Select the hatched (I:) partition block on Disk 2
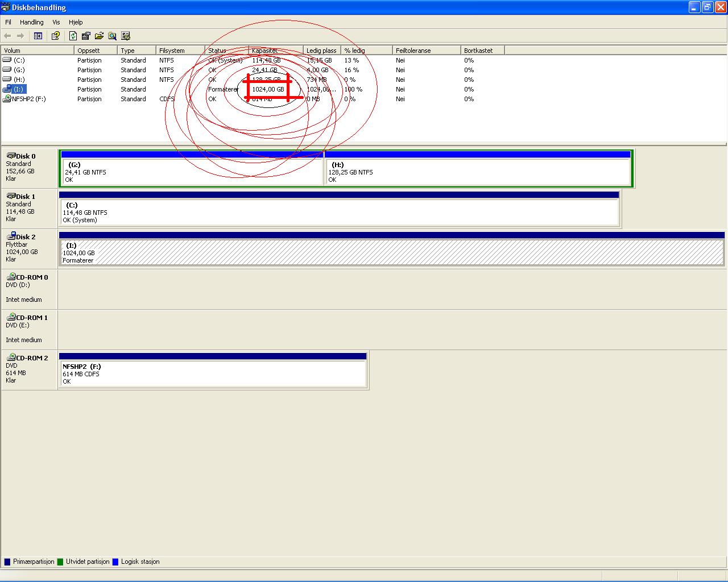This screenshot has height=582, width=728. (392, 249)
